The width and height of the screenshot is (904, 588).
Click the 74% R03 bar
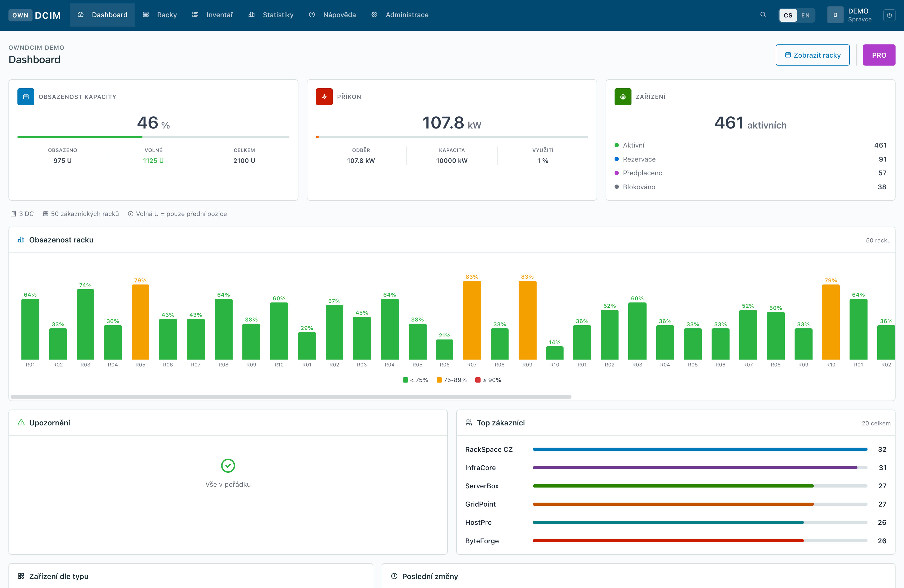(85, 324)
